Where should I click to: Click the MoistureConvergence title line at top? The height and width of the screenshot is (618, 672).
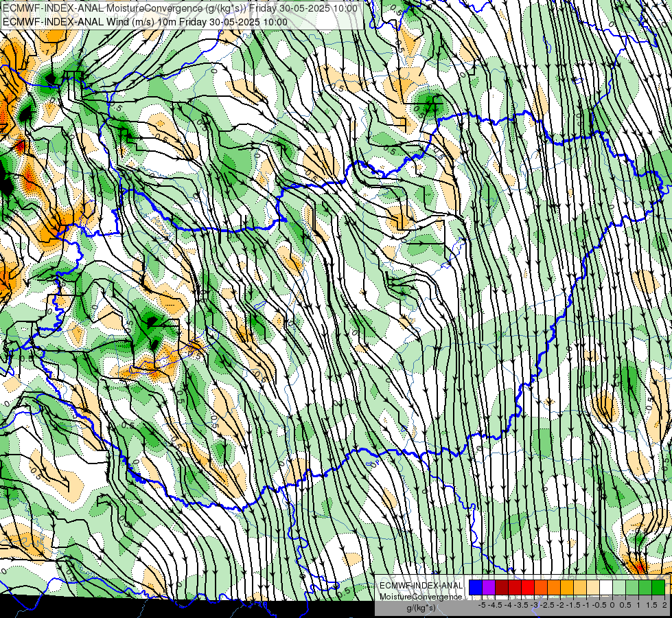click(x=180, y=8)
